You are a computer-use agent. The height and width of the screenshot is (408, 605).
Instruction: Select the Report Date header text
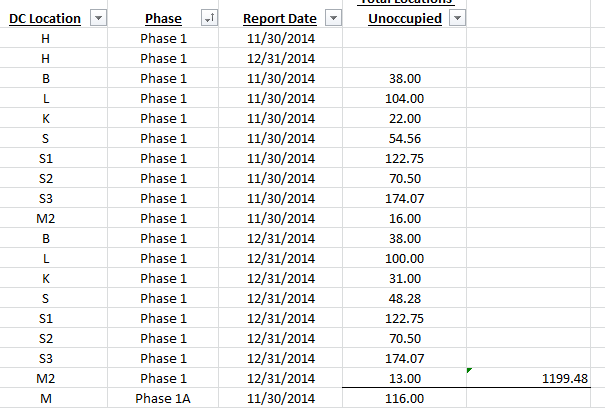[x=280, y=19]
